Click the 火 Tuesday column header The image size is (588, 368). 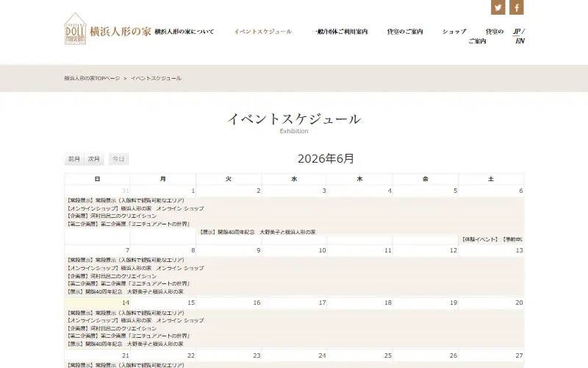point(229,179)
